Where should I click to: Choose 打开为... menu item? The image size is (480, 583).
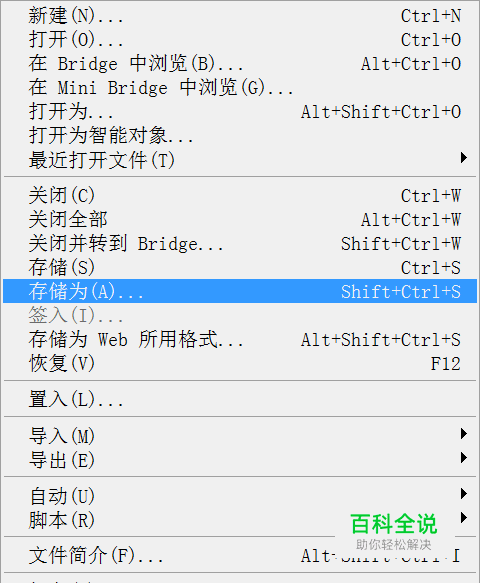tap(240, 112)
